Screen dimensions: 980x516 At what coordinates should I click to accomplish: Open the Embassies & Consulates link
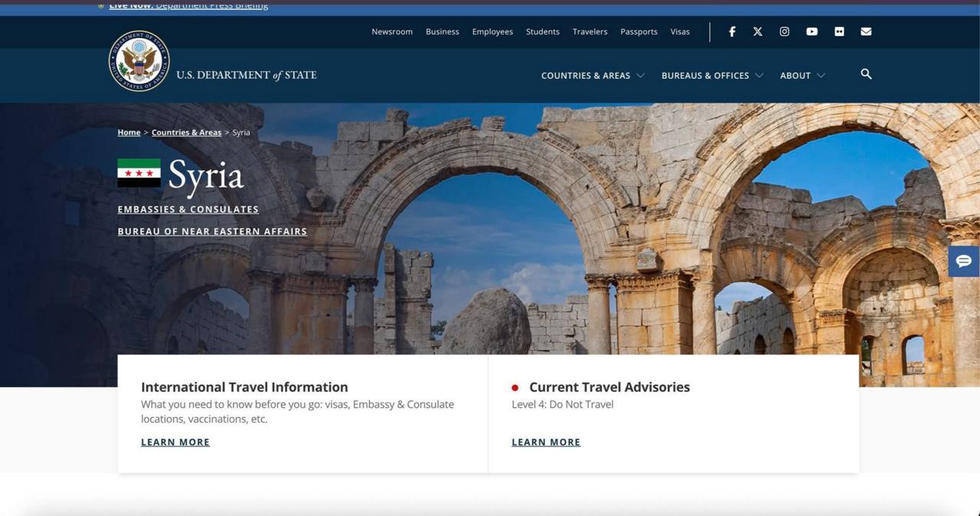tap(188, 209)
